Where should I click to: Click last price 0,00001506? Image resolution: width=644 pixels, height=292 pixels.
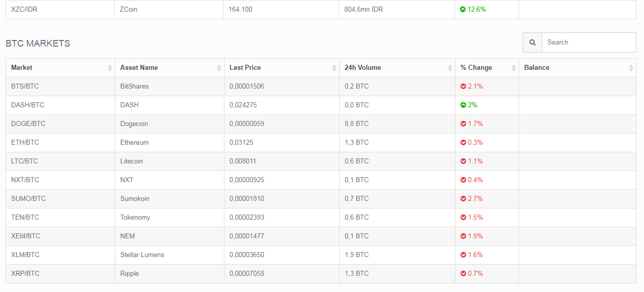[247, 87]
